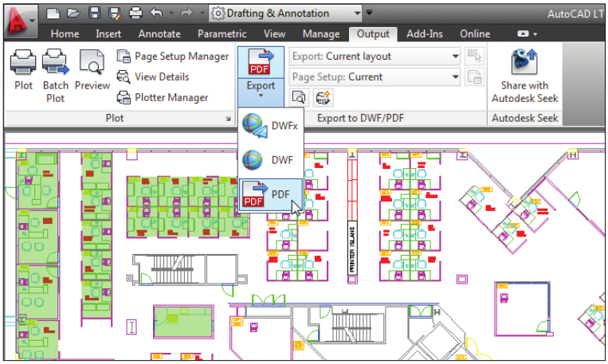Open the AutoCAD application menu button

point(21,22)
